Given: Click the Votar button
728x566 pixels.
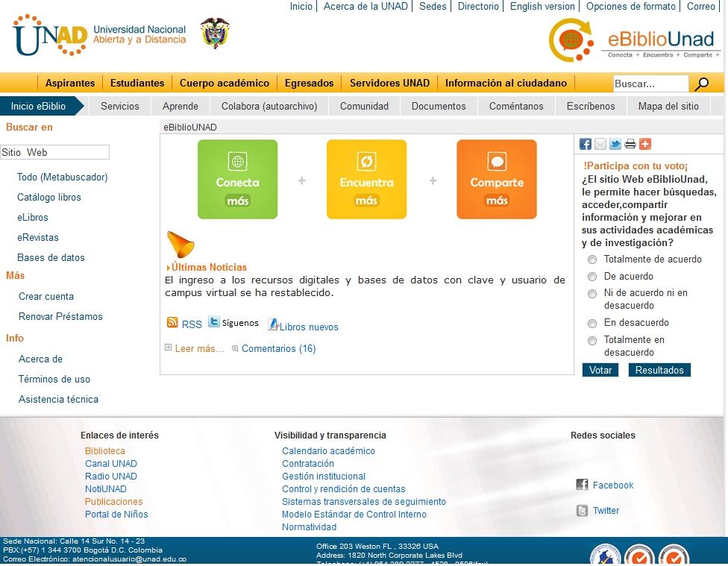Looking at the screenshot, I should click(600, 370).
